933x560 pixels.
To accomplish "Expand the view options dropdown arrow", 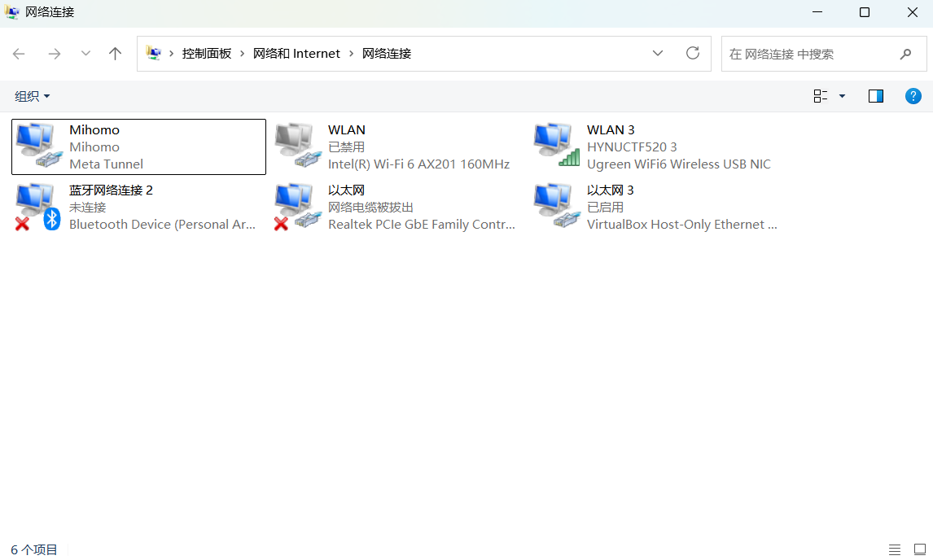I will tap(842, 96).
